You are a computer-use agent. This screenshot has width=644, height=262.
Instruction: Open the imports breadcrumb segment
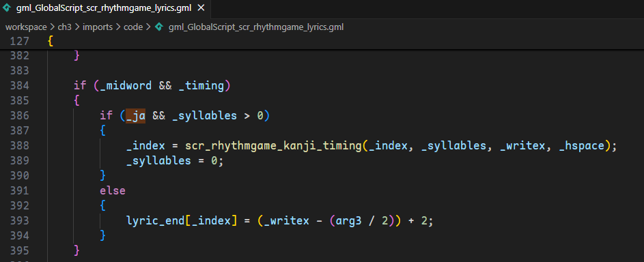(x=98, y=27)
